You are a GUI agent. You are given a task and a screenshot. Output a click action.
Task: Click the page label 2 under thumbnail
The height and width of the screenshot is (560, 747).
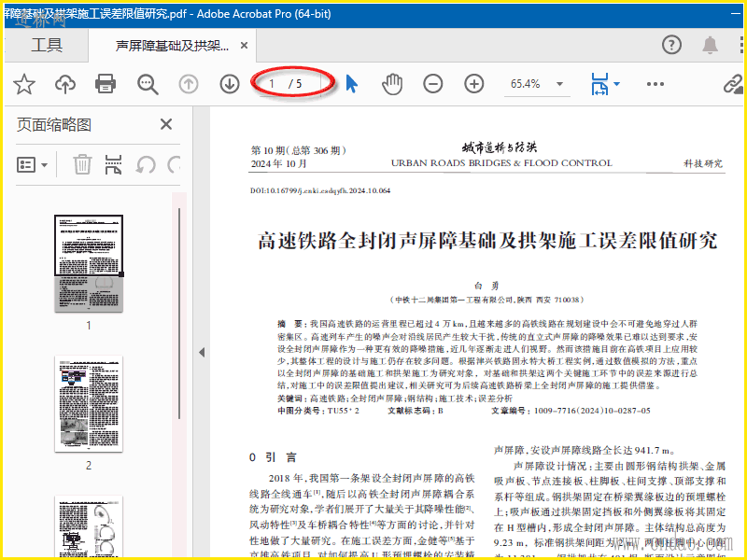tap(89, 466)
